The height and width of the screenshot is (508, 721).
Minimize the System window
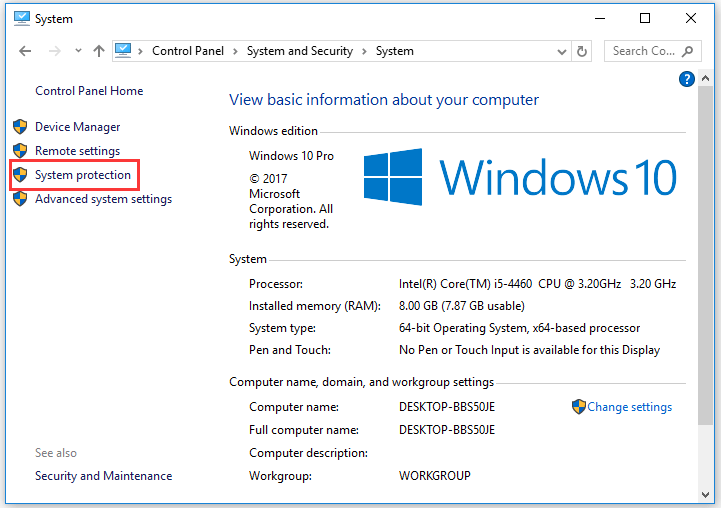click(x=600, y=18)
